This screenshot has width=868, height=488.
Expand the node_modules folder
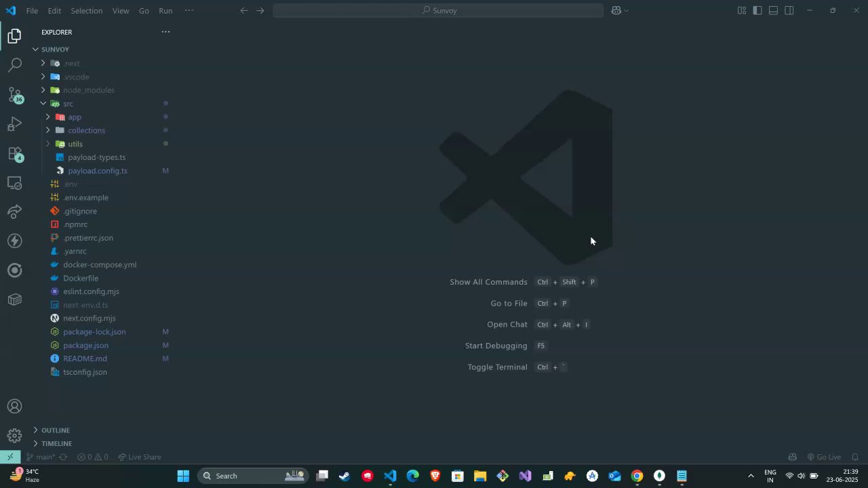pos(43,90)
